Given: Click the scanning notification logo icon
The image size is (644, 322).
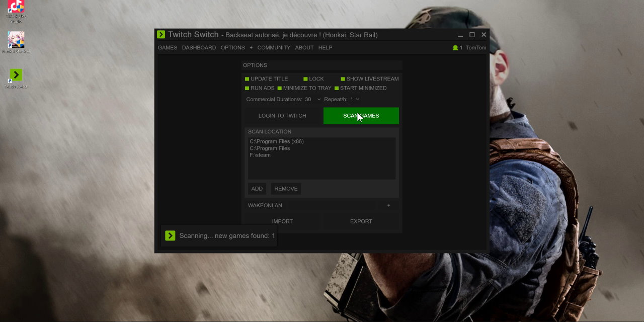Looking at the screenshot, I should pyautogui.click(x=170, y=235).
